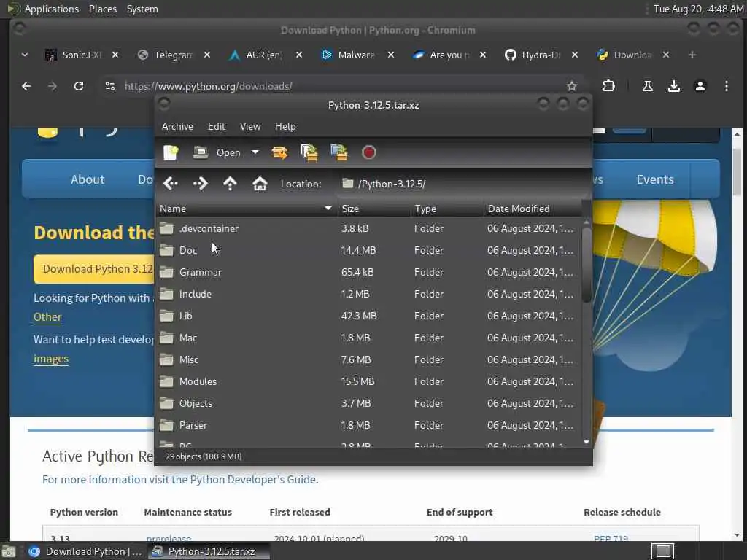Select the Misc folder row
Image resolution: width=747 pixels, height=560 pixels.
(x=368, y=360)
